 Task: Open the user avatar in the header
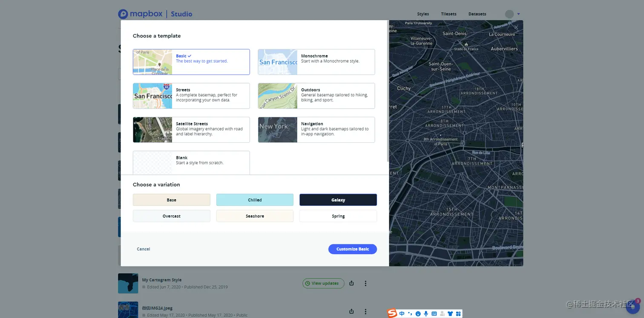(509, 14)
